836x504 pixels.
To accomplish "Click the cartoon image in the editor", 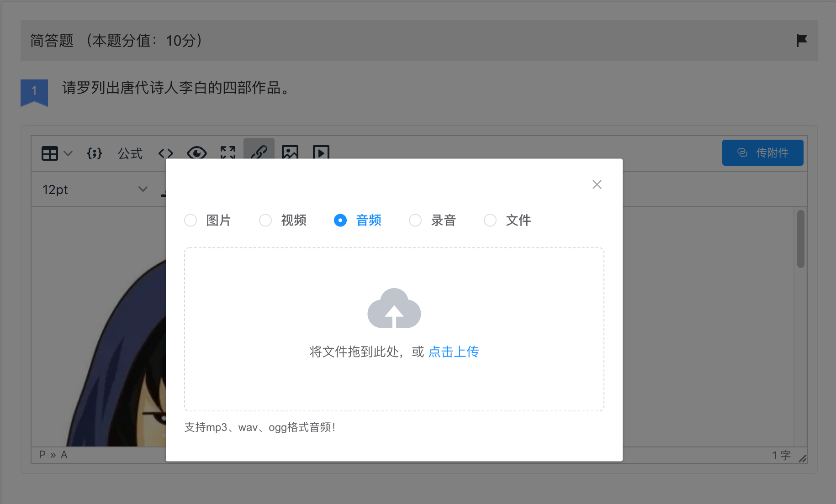I will (116, 352).
